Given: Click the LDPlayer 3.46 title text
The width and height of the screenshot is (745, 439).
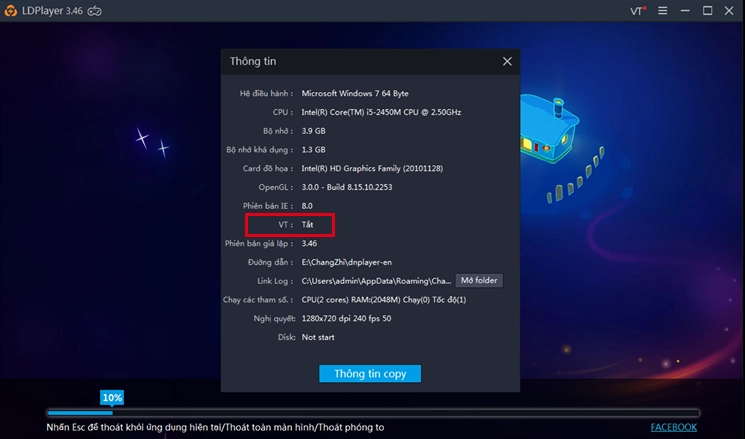Looking at the screenshot, I should [51, 11].
